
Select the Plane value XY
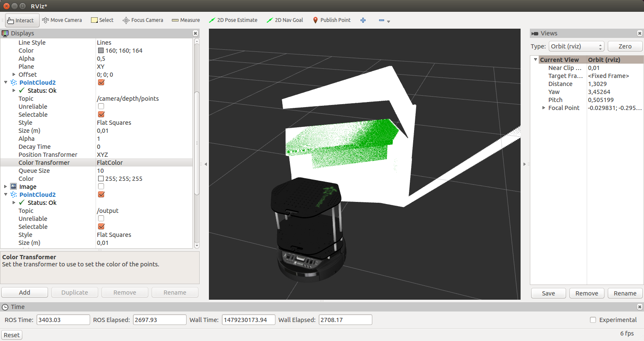tap(101, 67)
